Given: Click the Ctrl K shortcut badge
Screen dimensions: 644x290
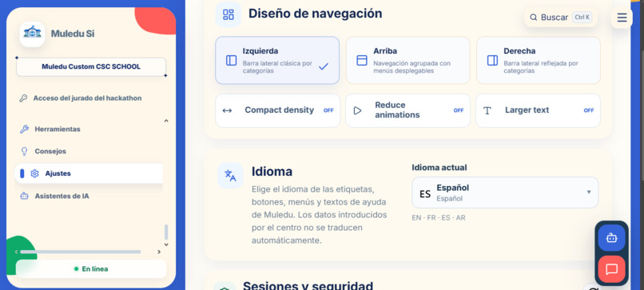Looking at the screenshot, I should click(582, 18).
